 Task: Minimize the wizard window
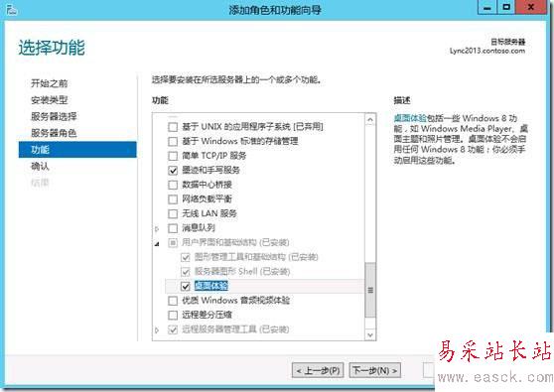(x=487, y=8)
